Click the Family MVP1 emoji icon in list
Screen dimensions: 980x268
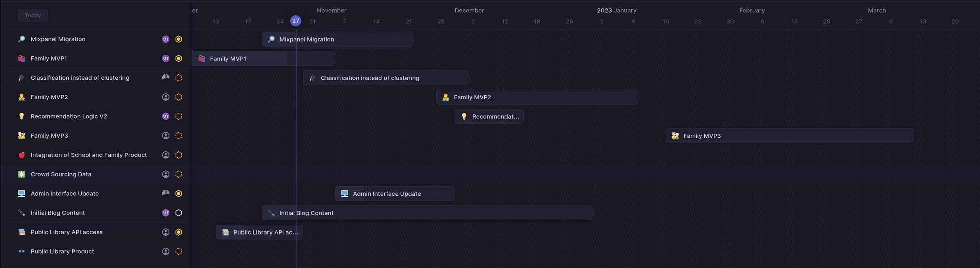point(22,58)
